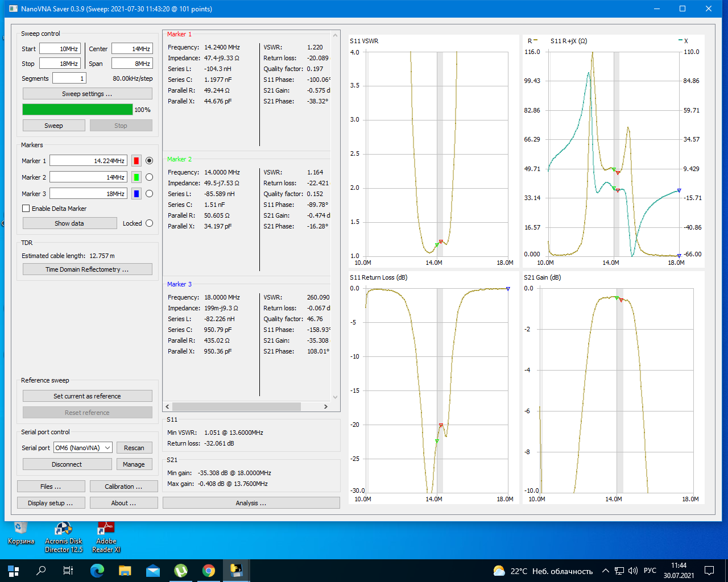Screen dimensions: 728x582
Task: Expand the Serial port dropdown
Action: click(83, 448)
